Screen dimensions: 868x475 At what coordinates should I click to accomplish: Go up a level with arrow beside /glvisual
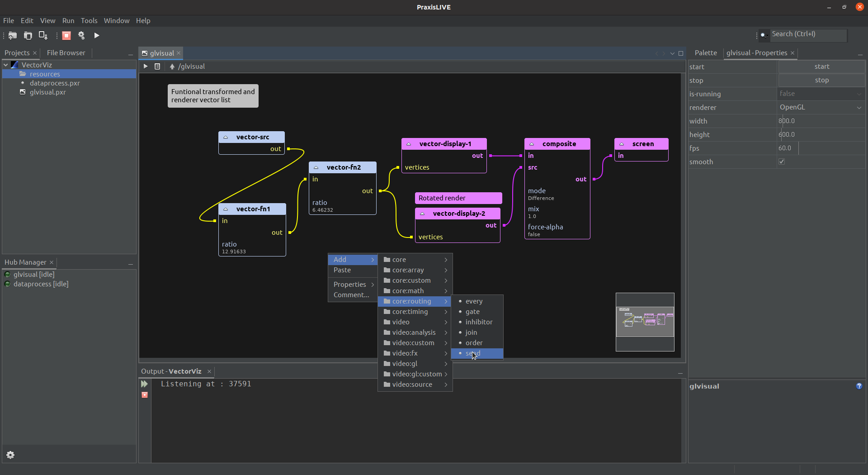tap(172, 66)
